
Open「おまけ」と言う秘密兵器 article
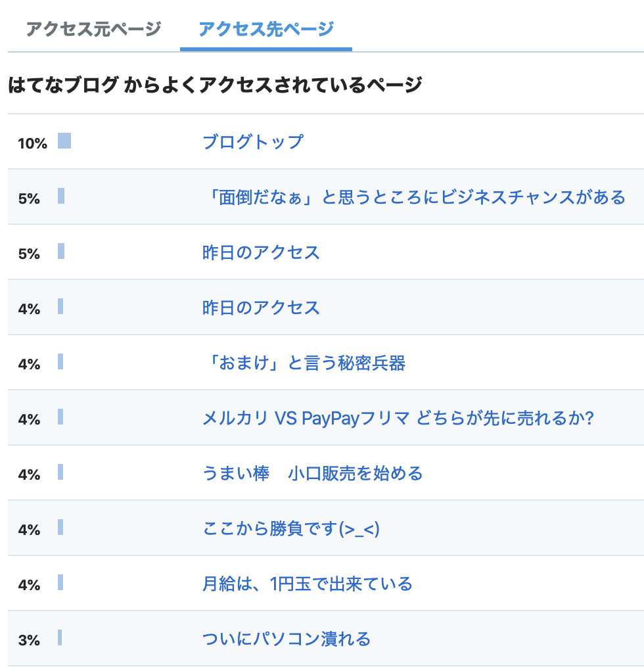pyautogui.click(x=304, y=363)
